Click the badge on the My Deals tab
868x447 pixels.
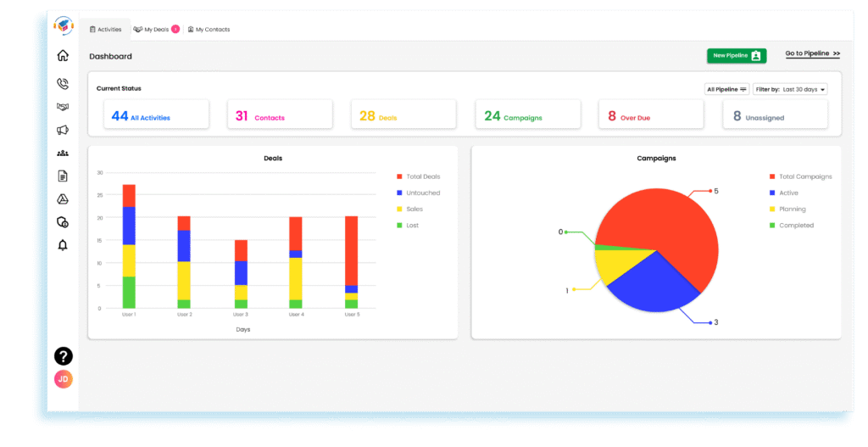175,30
